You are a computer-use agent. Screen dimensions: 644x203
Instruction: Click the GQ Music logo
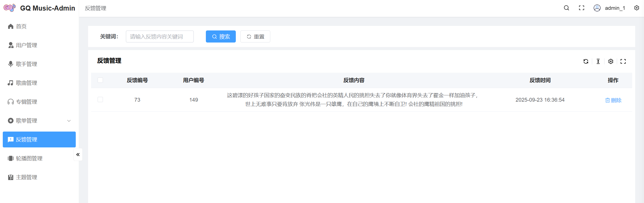coord(10,8)
